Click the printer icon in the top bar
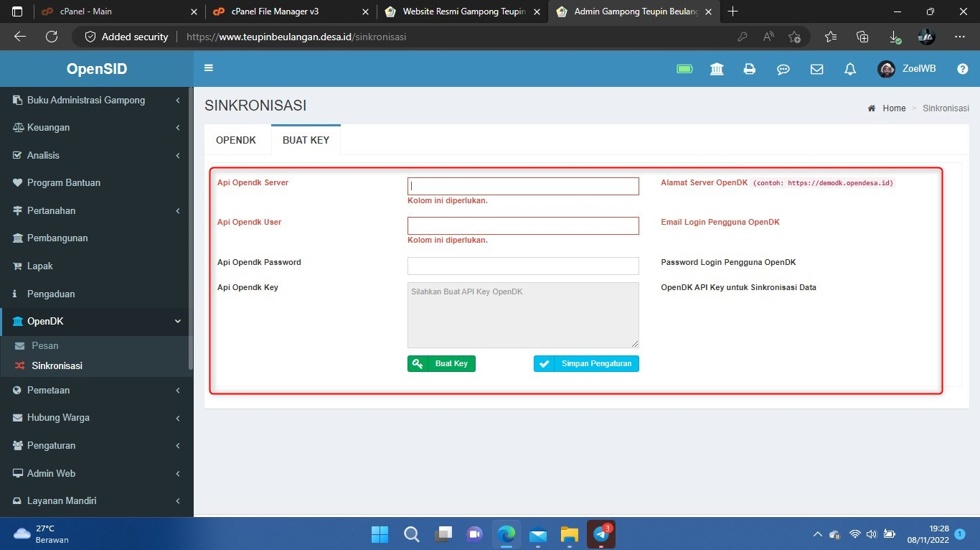 pos(750,68)
